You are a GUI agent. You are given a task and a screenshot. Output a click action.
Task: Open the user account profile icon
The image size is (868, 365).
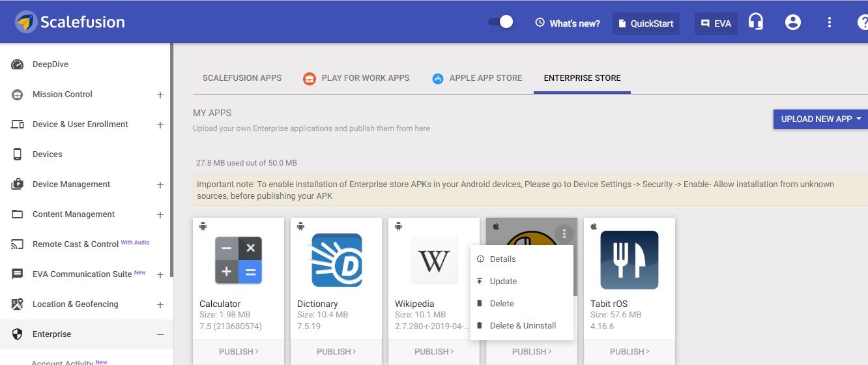[x=793, y=22]
